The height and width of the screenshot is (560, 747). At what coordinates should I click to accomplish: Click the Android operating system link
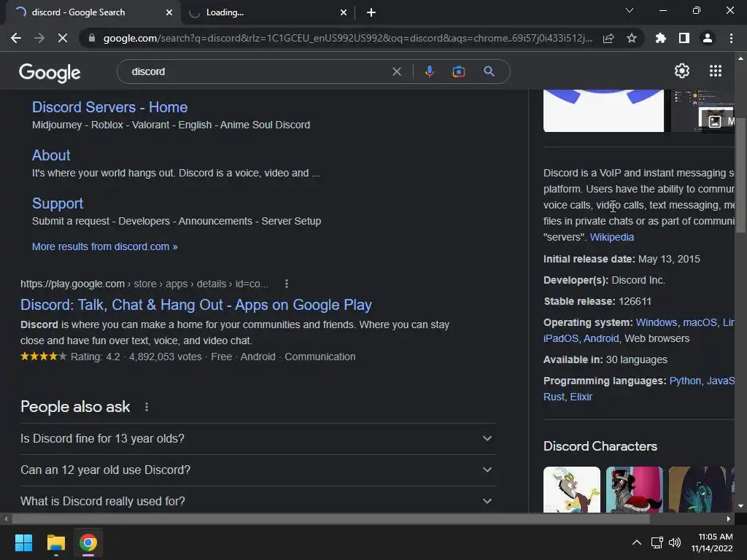(601, 338)
